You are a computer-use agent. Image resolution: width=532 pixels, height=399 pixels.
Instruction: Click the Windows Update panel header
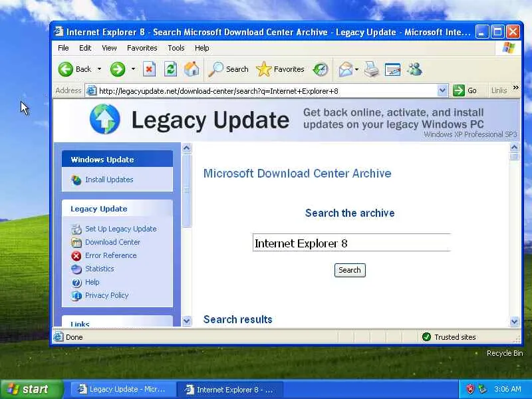[x=118, y=159]
